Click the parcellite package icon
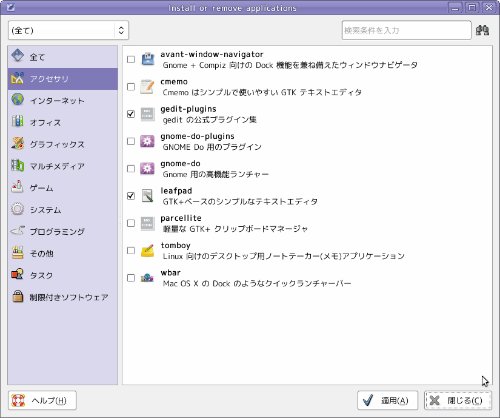This screenshot has height=418, width=500. pyautogui.click(x=147, y=223)
